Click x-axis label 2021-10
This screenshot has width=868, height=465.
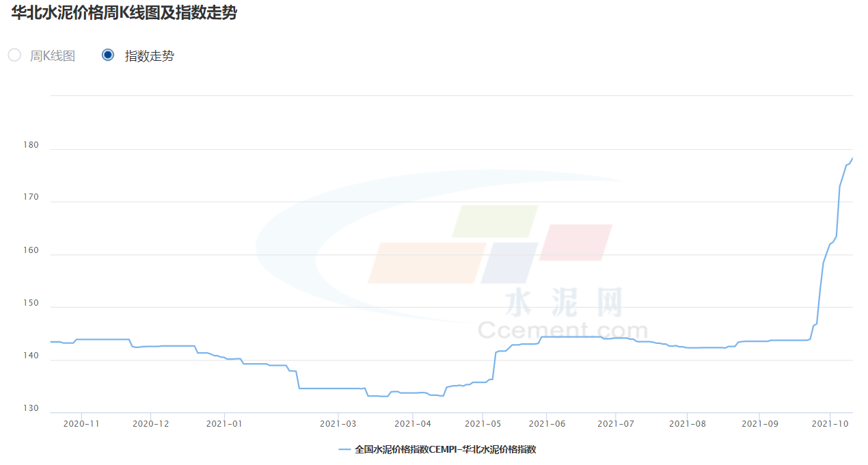830,424
